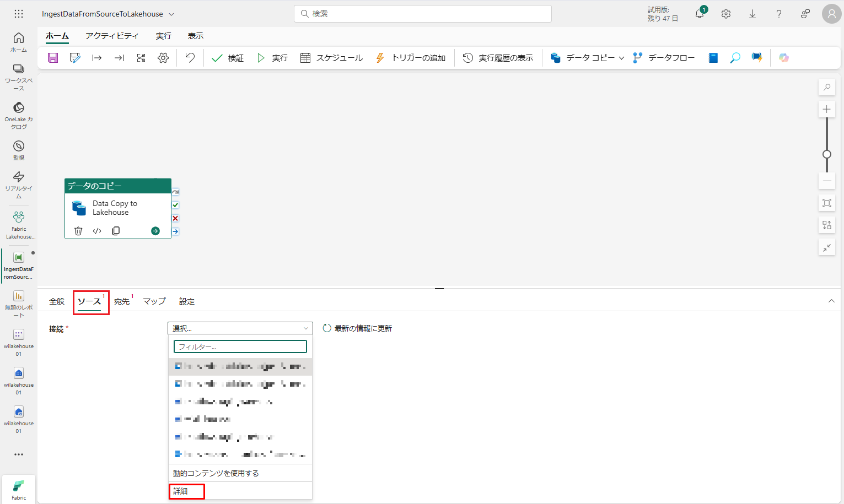
Task: Click the blue notebook icon in the toolbar
Action: (x=713, y=58)
